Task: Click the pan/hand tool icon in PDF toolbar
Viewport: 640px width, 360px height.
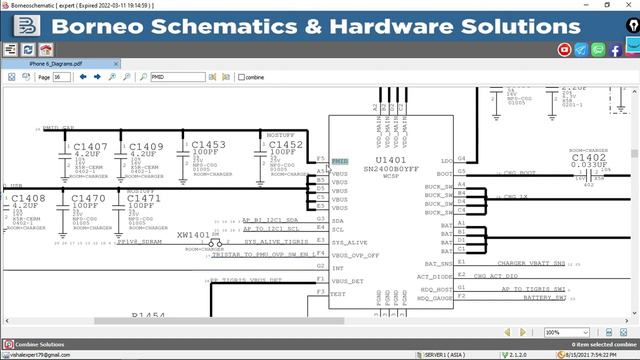Action: click(26, 77)
